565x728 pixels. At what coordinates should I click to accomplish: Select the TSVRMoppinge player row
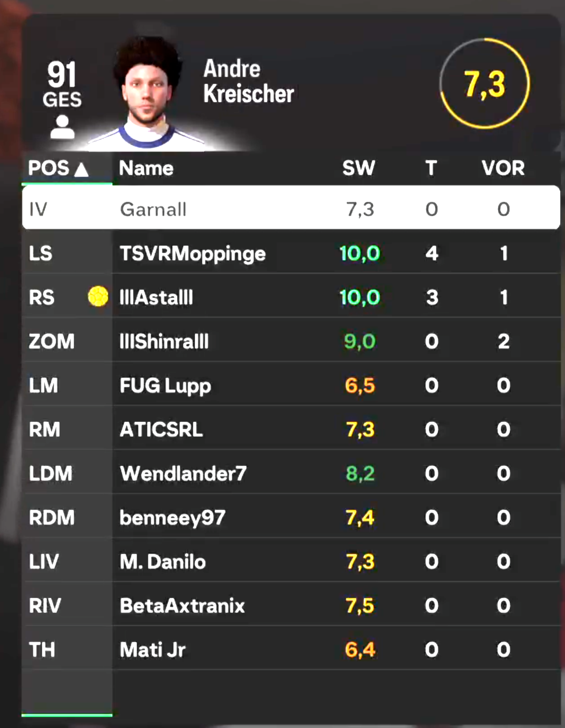[291, 253]
